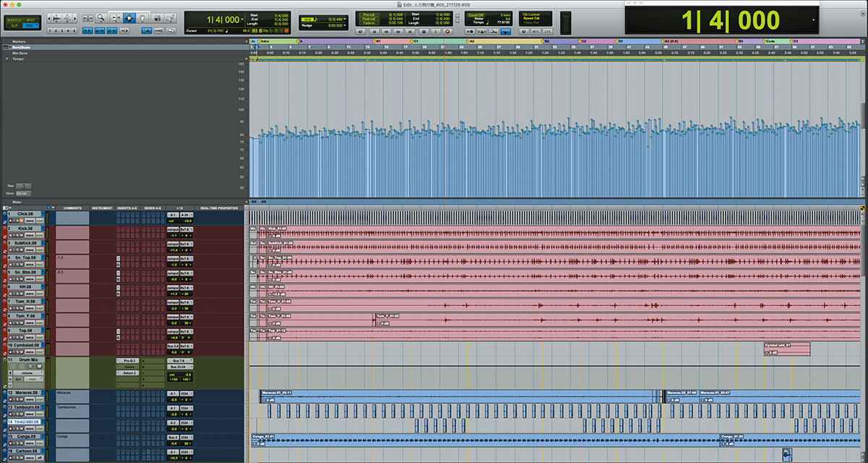Screen dimensions: 868x463
Task: Mute the Click.08 track
Action: (x=22, y=221)
